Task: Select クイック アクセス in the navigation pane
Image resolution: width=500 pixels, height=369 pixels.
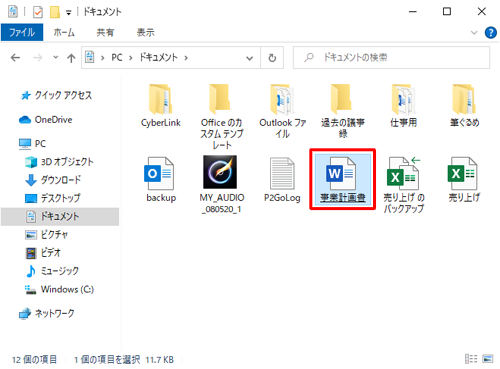Action: [x=56, y=95]
